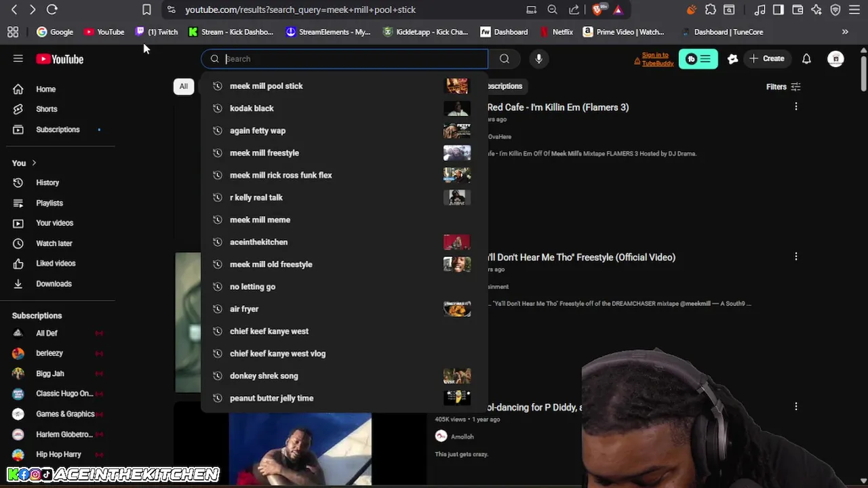868x488 pixels.
Task: Open the Brave VPN shield icon
Action: [835, 9]
